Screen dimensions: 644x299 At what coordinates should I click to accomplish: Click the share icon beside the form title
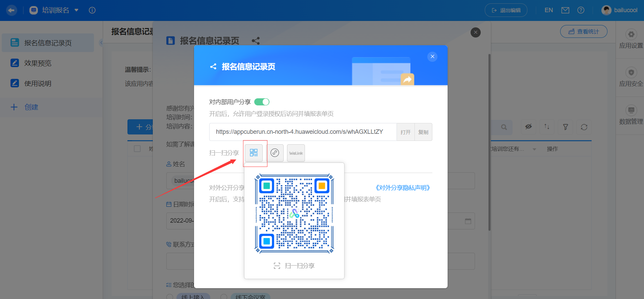(x=256, y=41)
